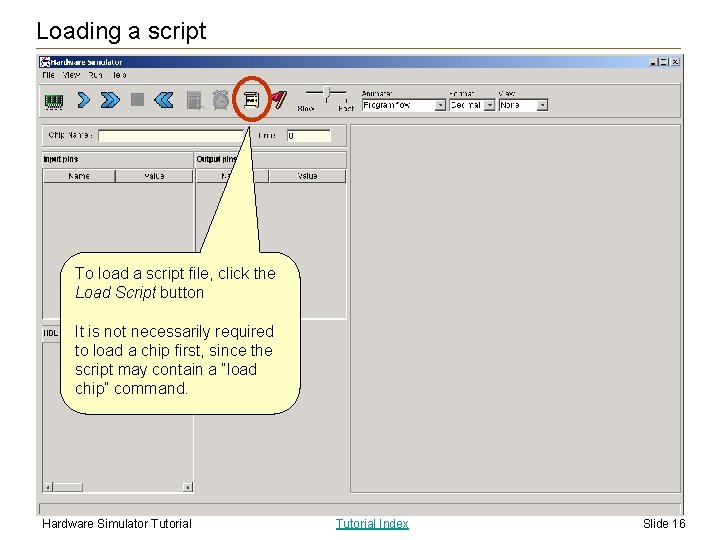Image resolution: width=720 pixels, height=540 pixels.
Task: Open the Format dropdown showing Decimal
Action: [472, 105]
